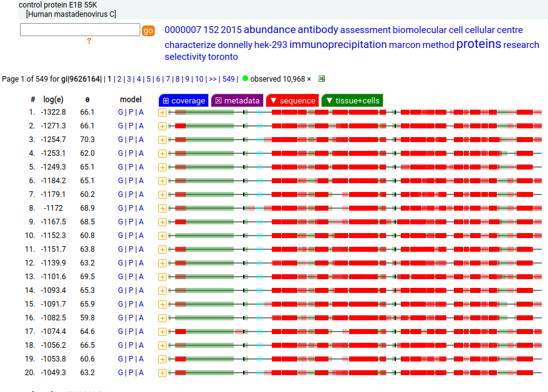Screen dimensions: 548x392
Task: Click P link in row 3
Action: point(131,140)
